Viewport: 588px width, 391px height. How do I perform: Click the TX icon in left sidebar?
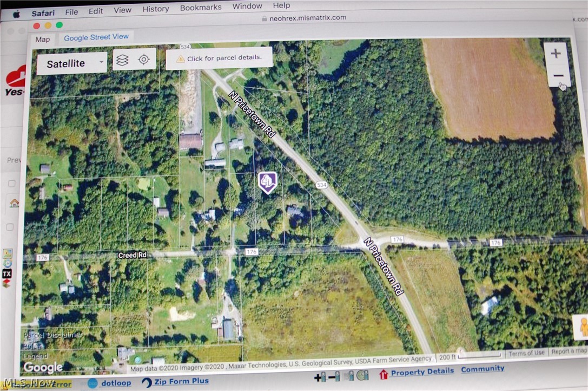(x=7, y=273)
